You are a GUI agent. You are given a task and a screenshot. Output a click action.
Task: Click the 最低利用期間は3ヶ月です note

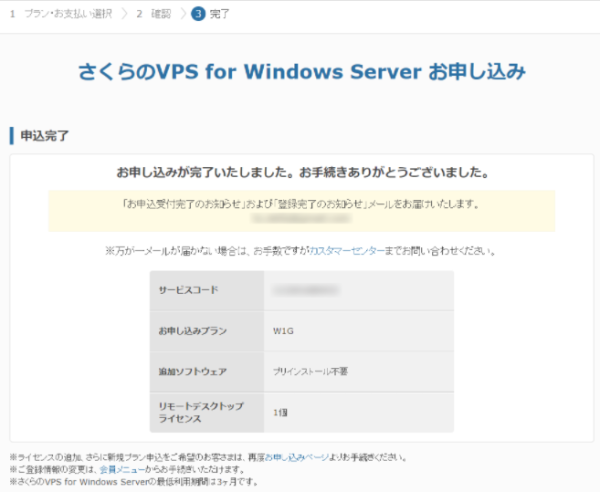click(134, 482)
